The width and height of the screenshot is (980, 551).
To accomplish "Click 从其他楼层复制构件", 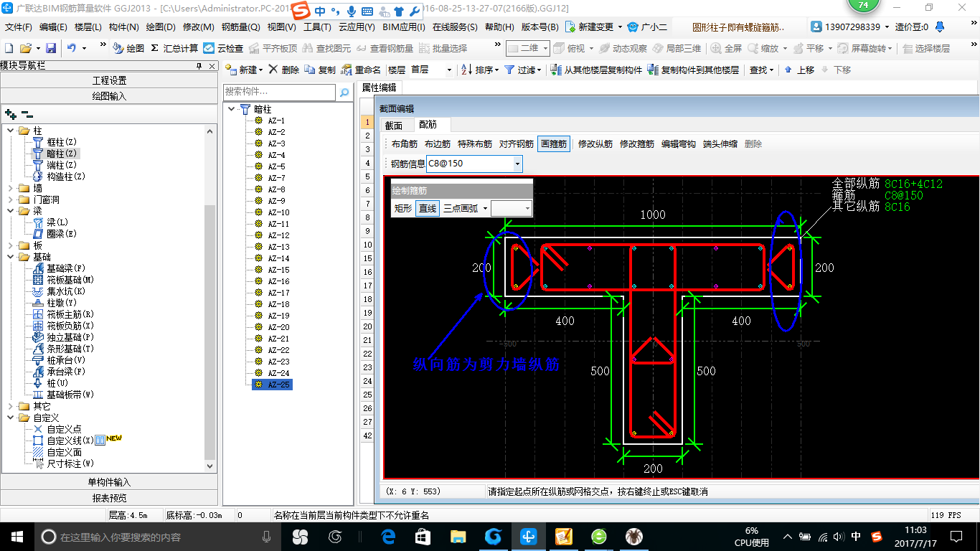I will pyautogui.click(x=597, y=70).
